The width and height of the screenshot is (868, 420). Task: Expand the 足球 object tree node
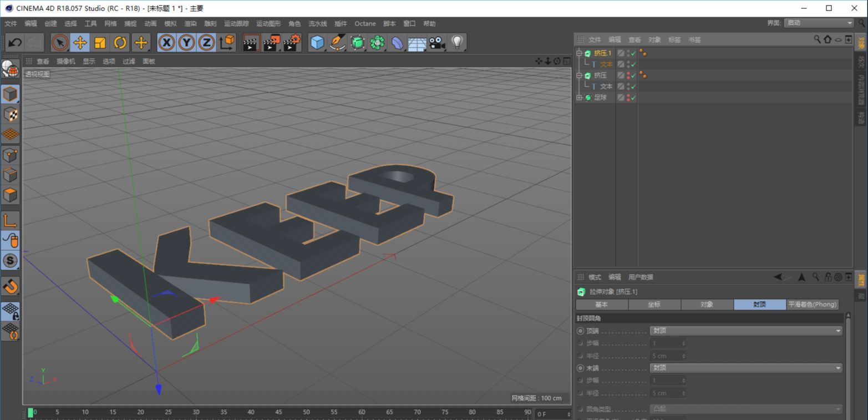580,97
